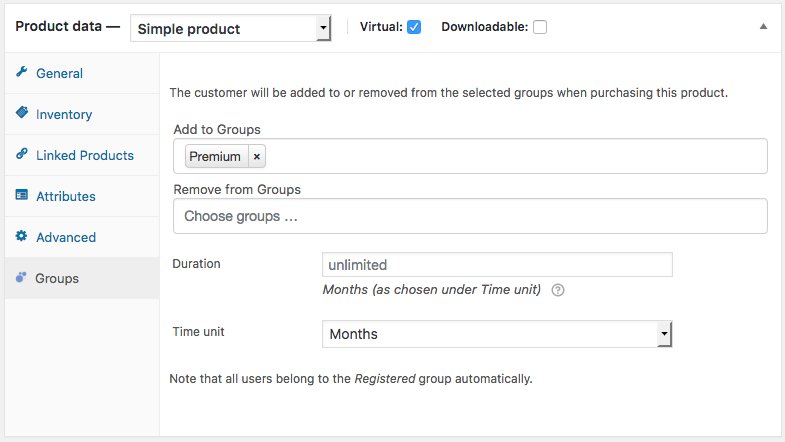Select the Attributes tab label
785x442 pixels.
click(x=66, y=196)
